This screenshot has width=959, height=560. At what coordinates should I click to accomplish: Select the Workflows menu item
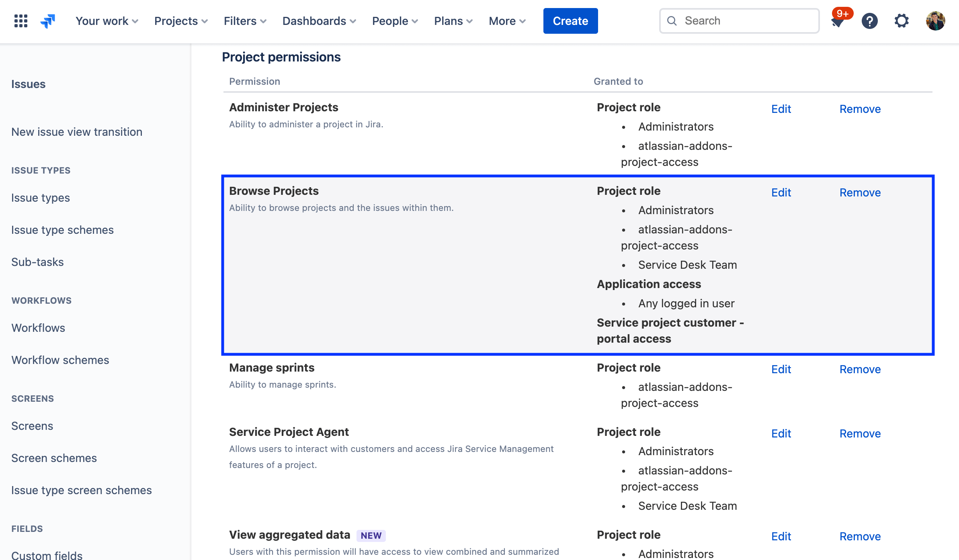tap(38, 327)
